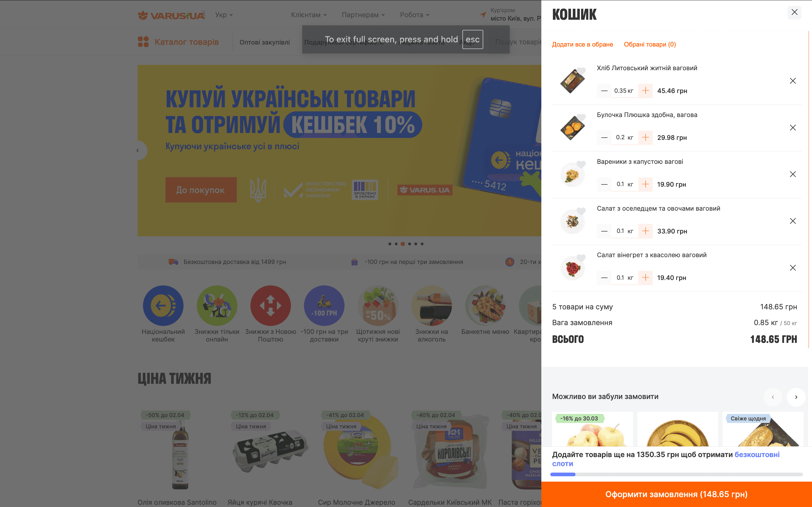This screenshot has height=507, width=812.
Task: Open Каталог товарів menu
Action: 178,42
